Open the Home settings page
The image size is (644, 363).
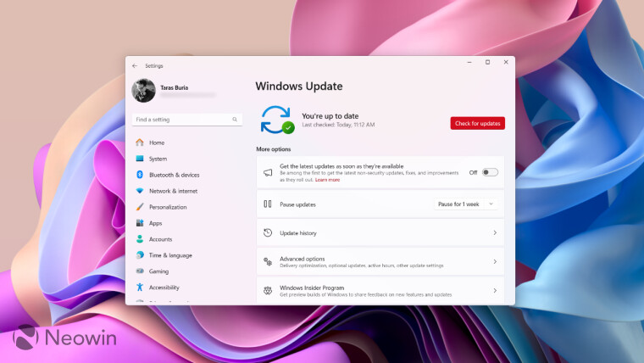click(x=157, y=142)
